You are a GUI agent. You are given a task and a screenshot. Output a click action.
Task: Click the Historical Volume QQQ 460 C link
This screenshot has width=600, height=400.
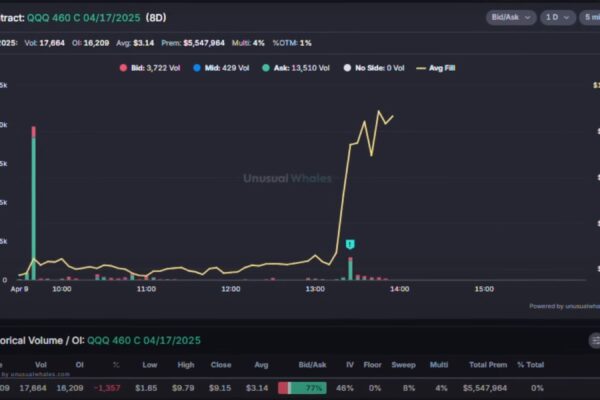point(144,340)
